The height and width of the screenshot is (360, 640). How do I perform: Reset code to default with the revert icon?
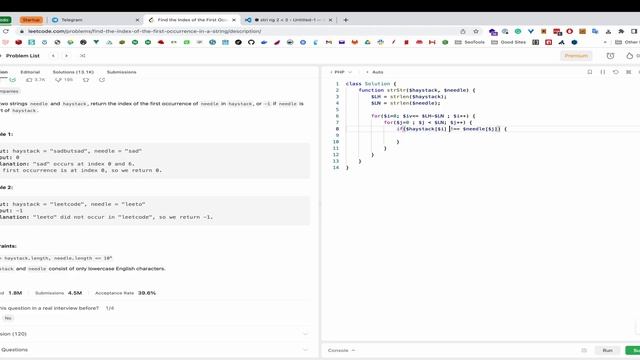tap(616, 72)
